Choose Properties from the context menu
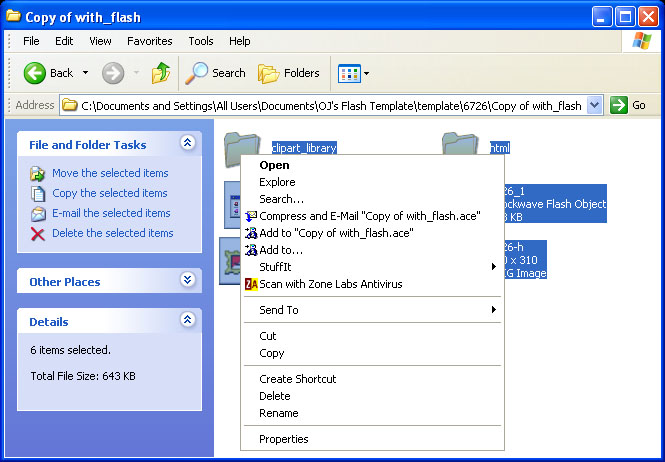This screenshot has width=665, height=462. click(x=283, y=439)
